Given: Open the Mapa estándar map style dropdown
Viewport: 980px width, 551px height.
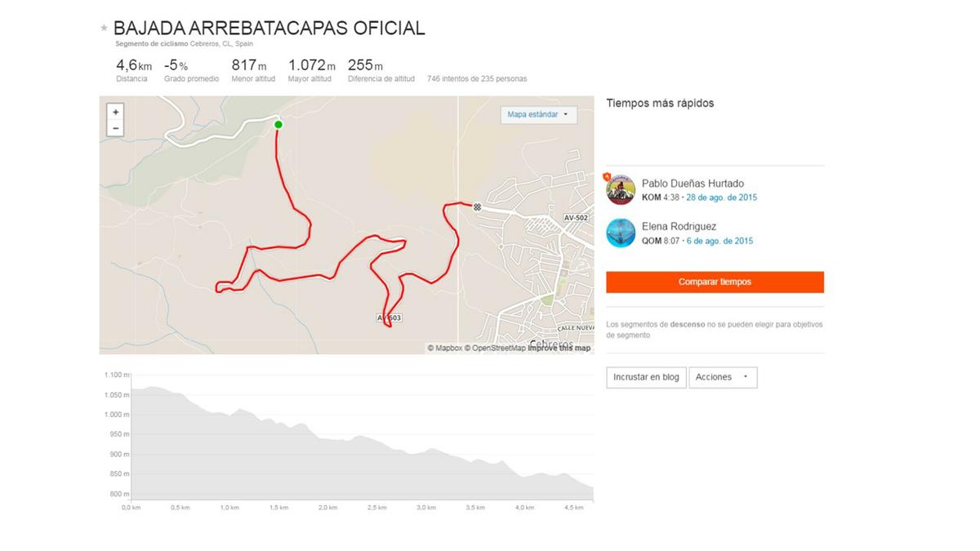Looking at the screenshot, I should pos(538,115).
